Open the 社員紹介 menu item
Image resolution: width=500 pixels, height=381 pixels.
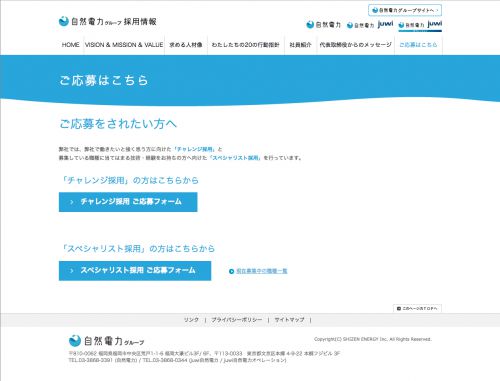300,45
